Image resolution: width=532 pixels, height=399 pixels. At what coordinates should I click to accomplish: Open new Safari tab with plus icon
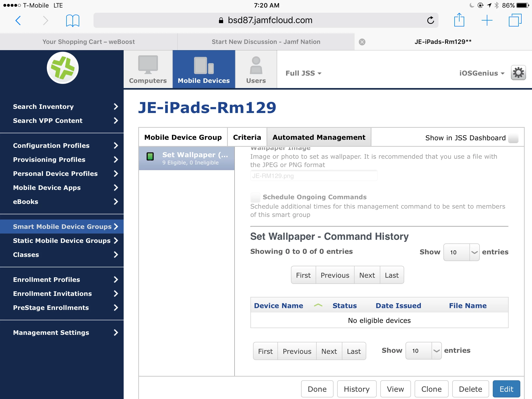[487, 20]
